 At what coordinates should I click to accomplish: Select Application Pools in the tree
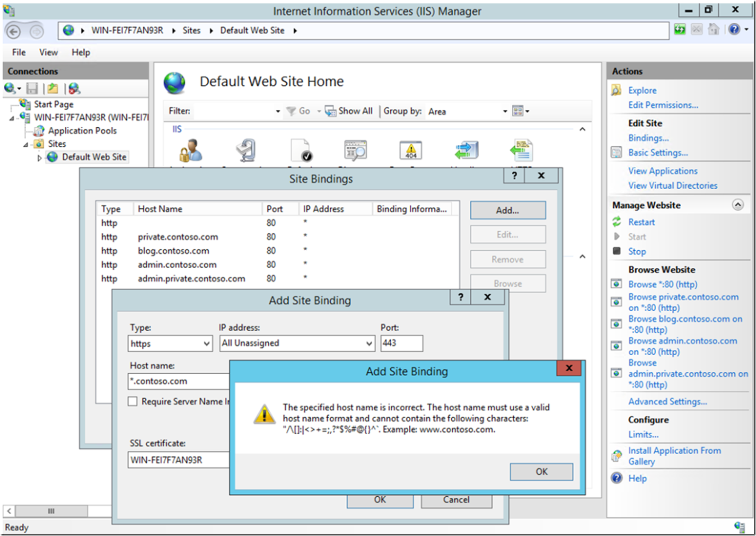click(x=82, y=131)
